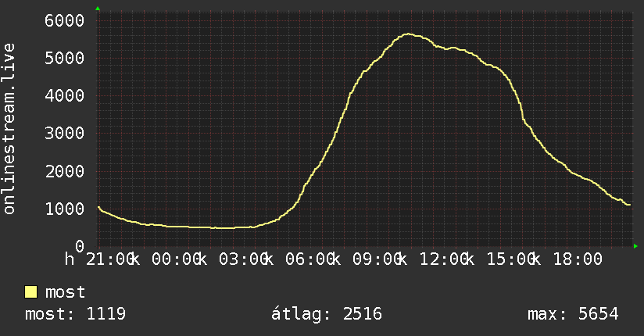Click the 15:00 time axis label
Screen dimensions: 644x336
point(511,259)
